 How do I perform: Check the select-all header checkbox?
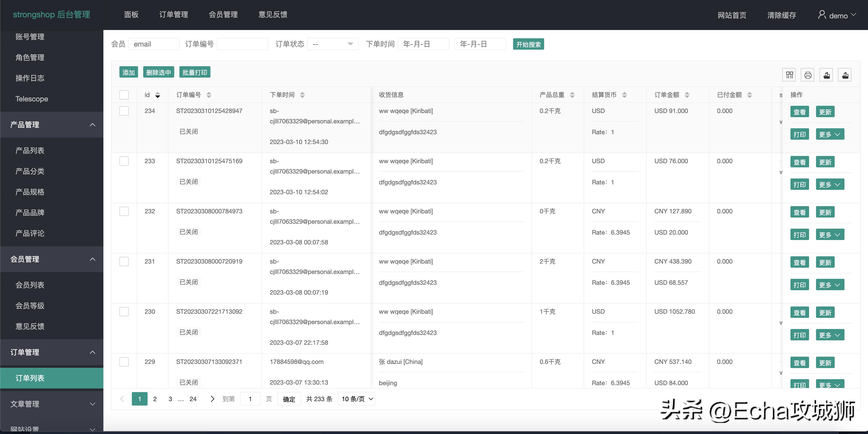(124, 95)
